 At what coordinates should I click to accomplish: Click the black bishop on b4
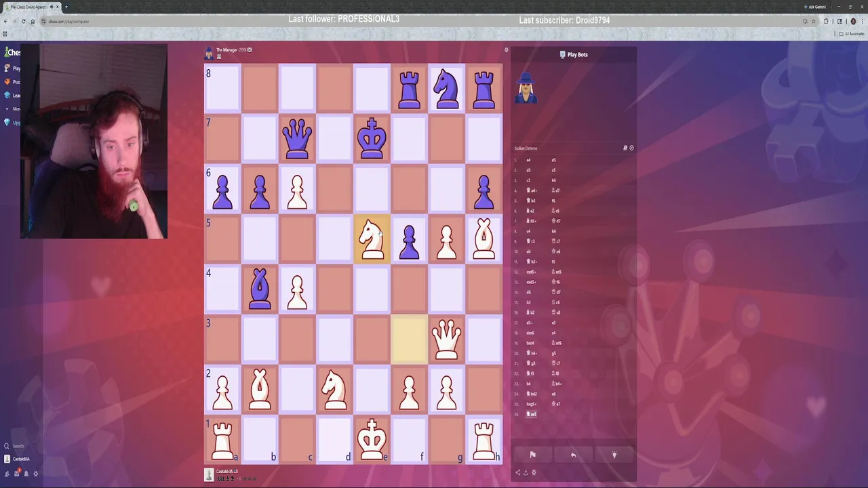coord(260,289)
